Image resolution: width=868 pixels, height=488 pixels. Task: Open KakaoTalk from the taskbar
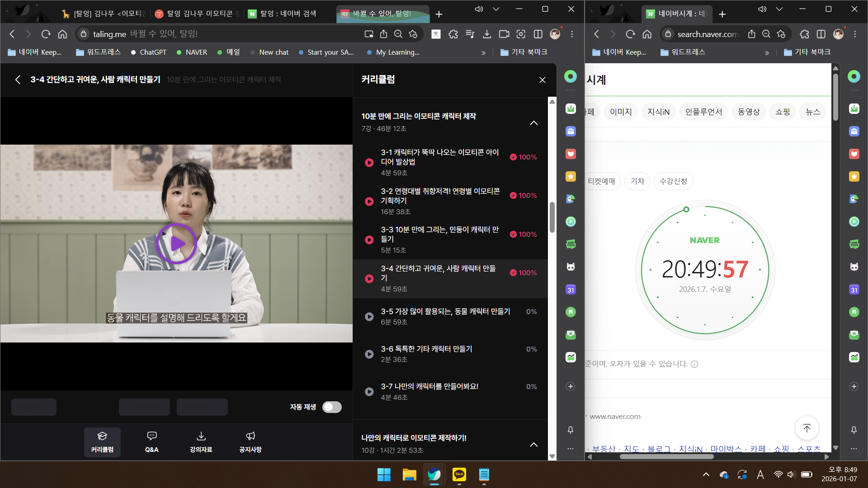click(x=459, y=474)
